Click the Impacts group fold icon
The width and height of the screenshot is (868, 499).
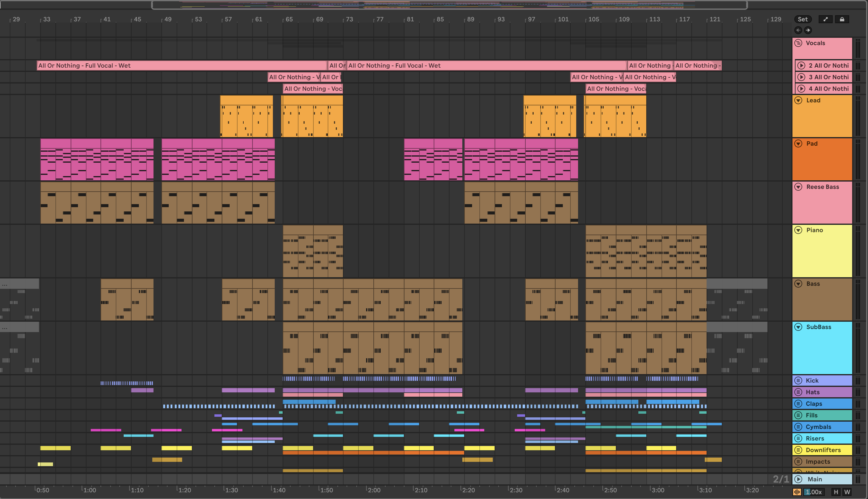[x=799, y=462]
